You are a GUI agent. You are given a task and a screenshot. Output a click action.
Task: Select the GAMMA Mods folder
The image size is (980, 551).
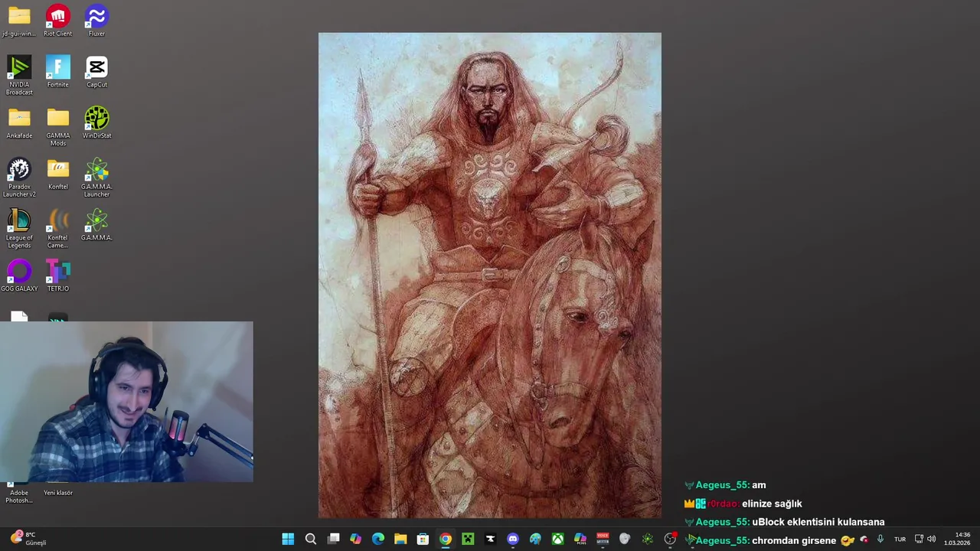point(58,127)
